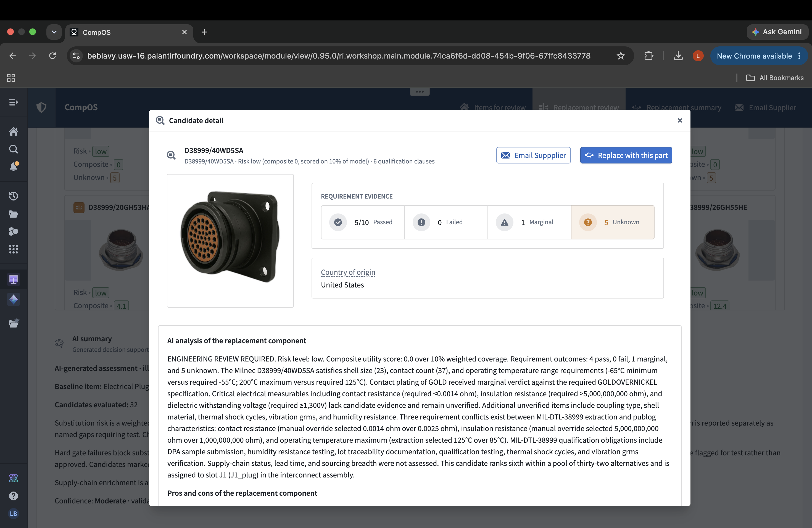The height and width of the screenshot is (528, 812).
Task: Select the 1 Marginal evidence tile
Action: pos(529,222)
